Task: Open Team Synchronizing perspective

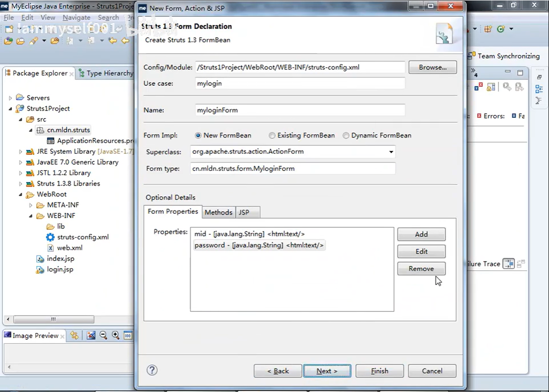Action: (505, 56)
